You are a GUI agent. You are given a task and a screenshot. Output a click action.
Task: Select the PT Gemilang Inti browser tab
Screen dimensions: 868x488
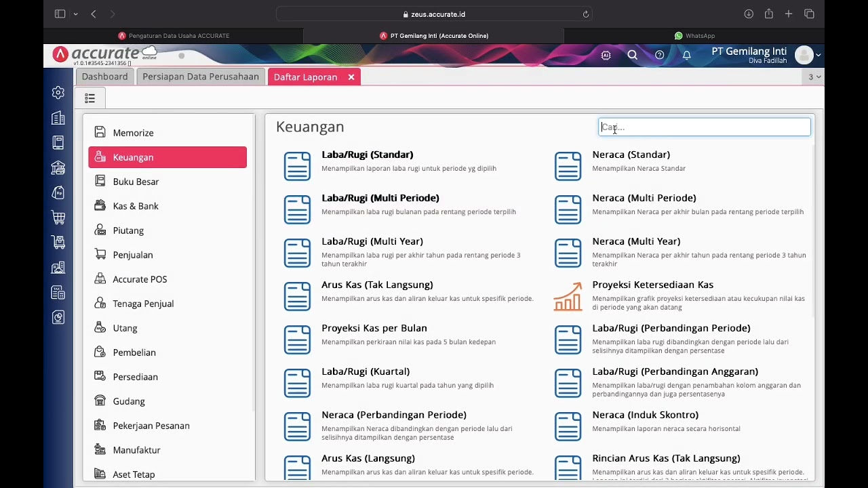point(434,36)
